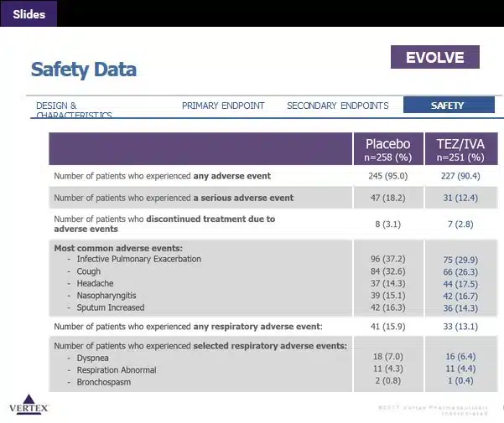Switch to Secondary Endpoints tab

tap(337, 106)
